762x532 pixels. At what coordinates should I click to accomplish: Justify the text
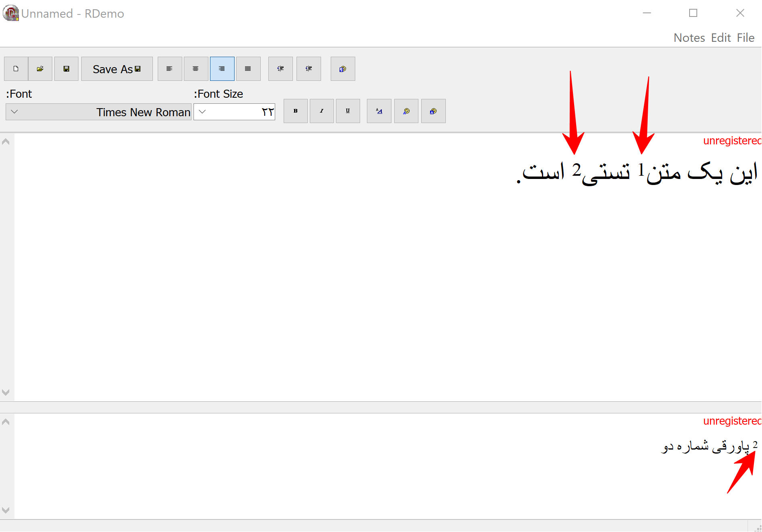[248, 69]
